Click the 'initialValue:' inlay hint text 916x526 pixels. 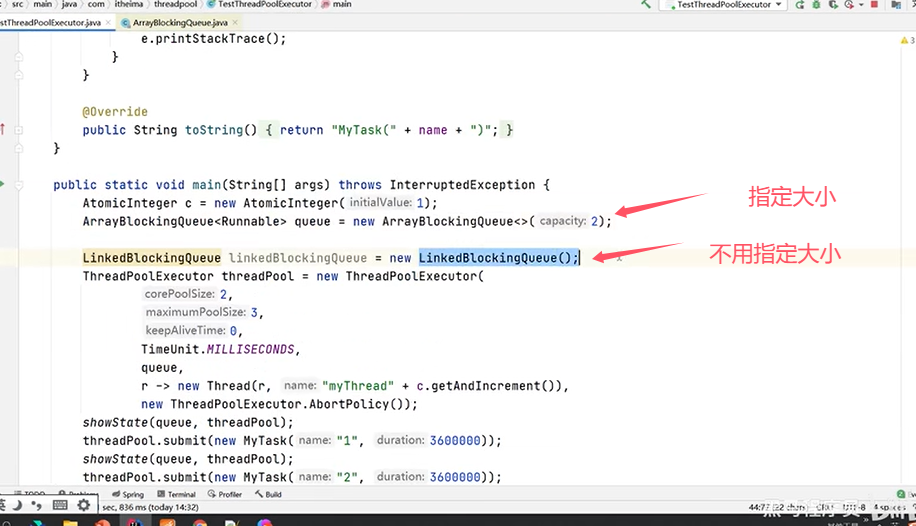[x=381, y=203]
